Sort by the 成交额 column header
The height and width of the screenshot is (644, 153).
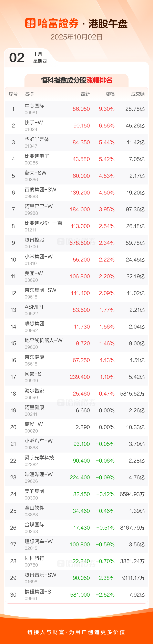click(x=138, y=94)
